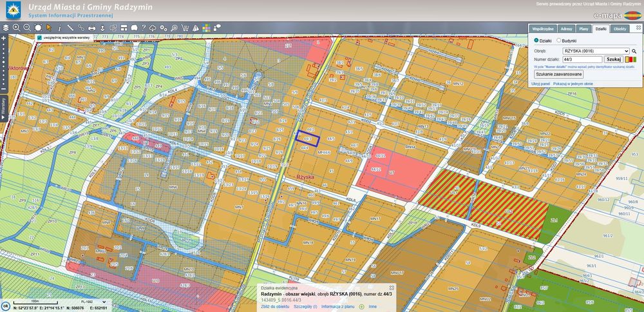
Task: Click 'Pokazuj w jednym oknie' link
Action: (573, 83)
